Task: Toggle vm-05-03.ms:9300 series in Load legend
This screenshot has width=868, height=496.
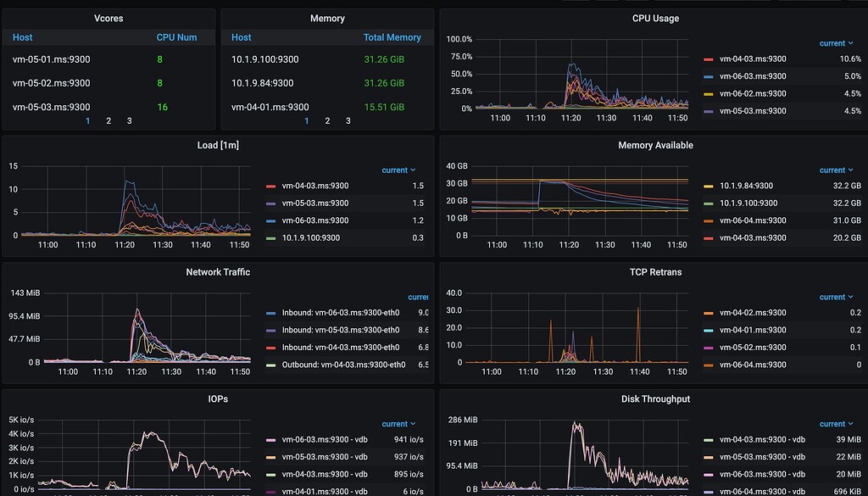Action: coord(314,203)
